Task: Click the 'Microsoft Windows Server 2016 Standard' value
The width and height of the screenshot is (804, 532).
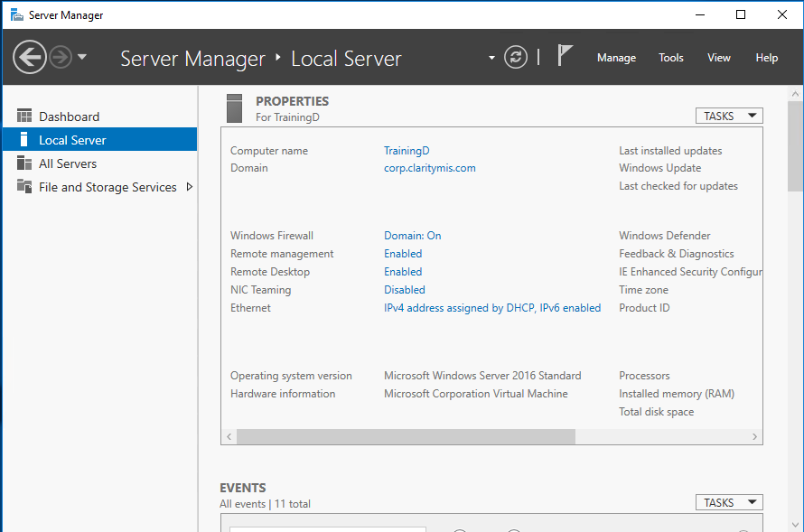Action: [x=482, y=376]
